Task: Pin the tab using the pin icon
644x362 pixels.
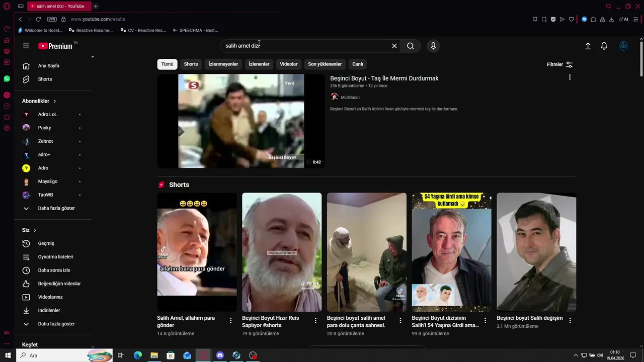Action: (535, 19)
